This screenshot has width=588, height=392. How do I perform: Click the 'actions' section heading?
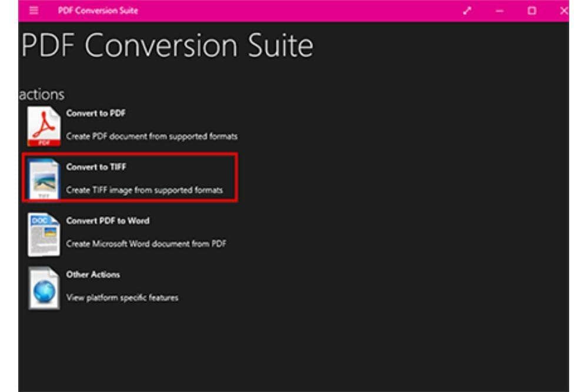42,94
